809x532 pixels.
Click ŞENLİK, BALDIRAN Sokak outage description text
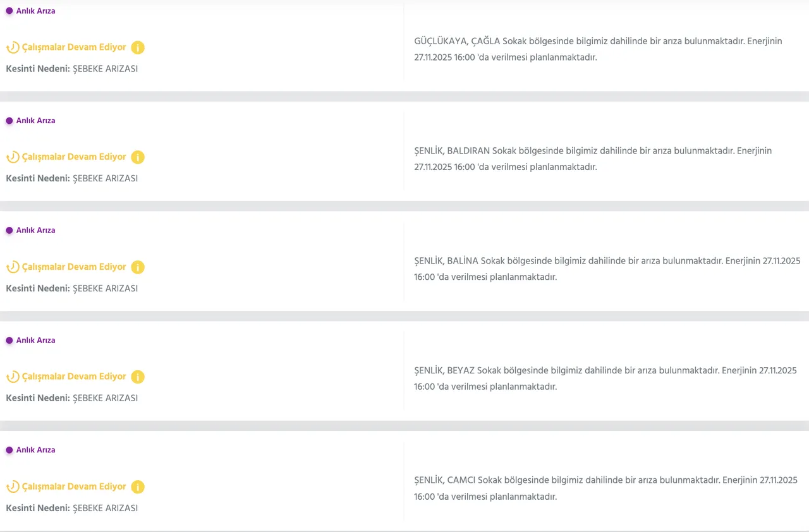[593, 159]
